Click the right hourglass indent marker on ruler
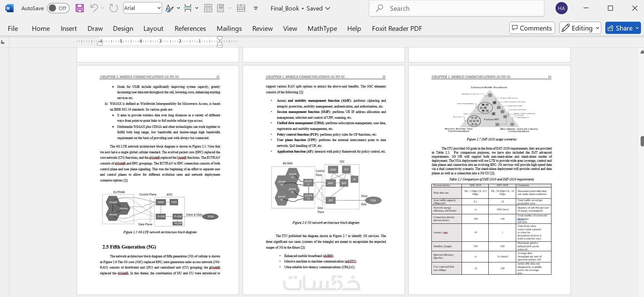Viewport: 644px width, 297px height. (x=220, y=41)
